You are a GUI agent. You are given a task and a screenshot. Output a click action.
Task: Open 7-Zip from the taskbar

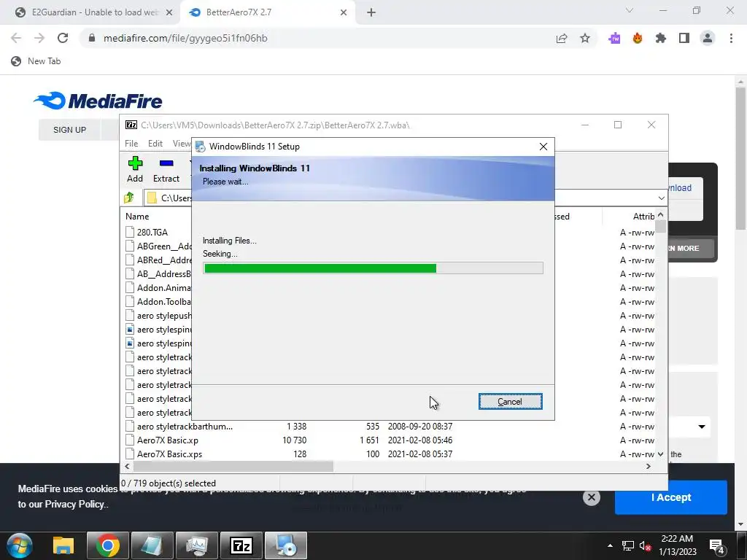(x=241, y=545)
